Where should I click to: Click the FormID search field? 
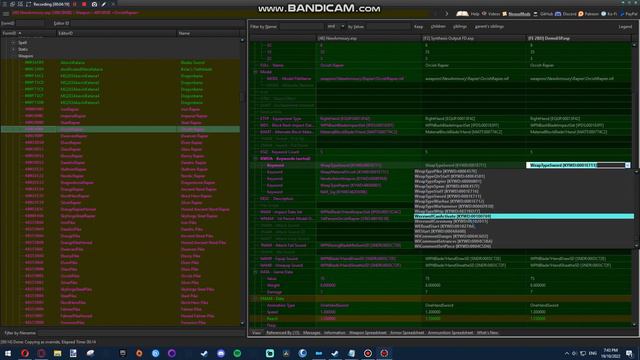pos(30,23)
